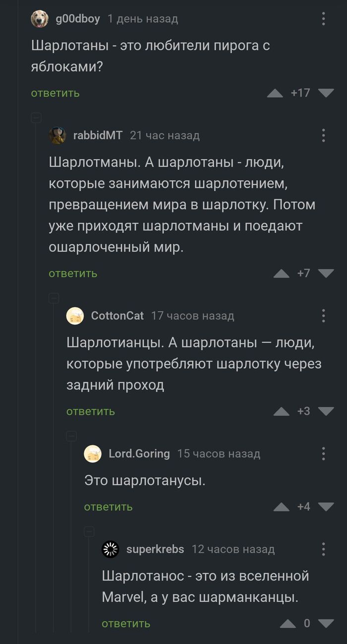
Task: Click rabbidMT's avatar picture
Action: click(x=58, y=135)
